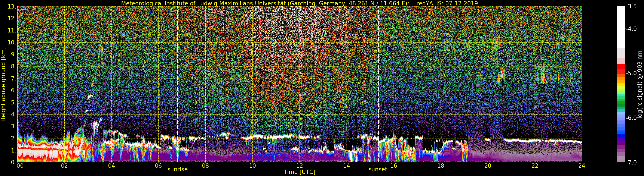Screen dimensions: 644x176
Task: Click the 12 hour tick label
Action: 299,166
